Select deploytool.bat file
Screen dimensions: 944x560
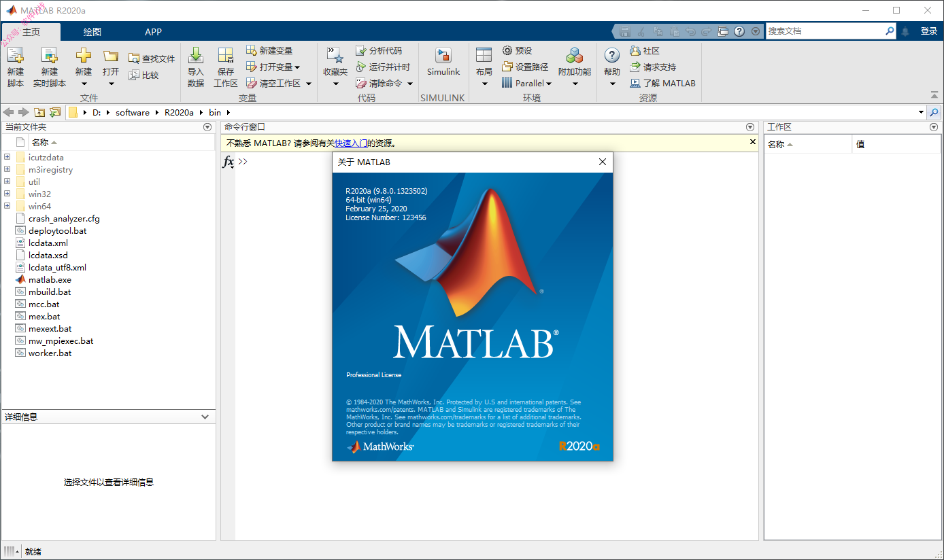[x=57, y=230]
